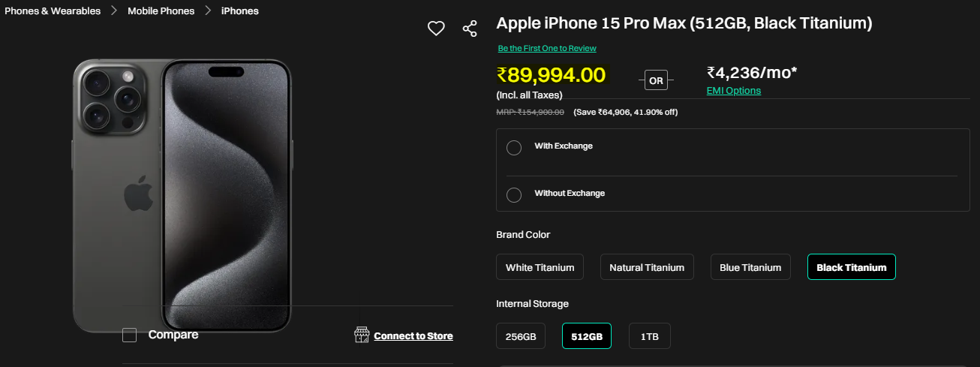Select Black Titanium color option
Screen dimensions: 980x367
852,267
